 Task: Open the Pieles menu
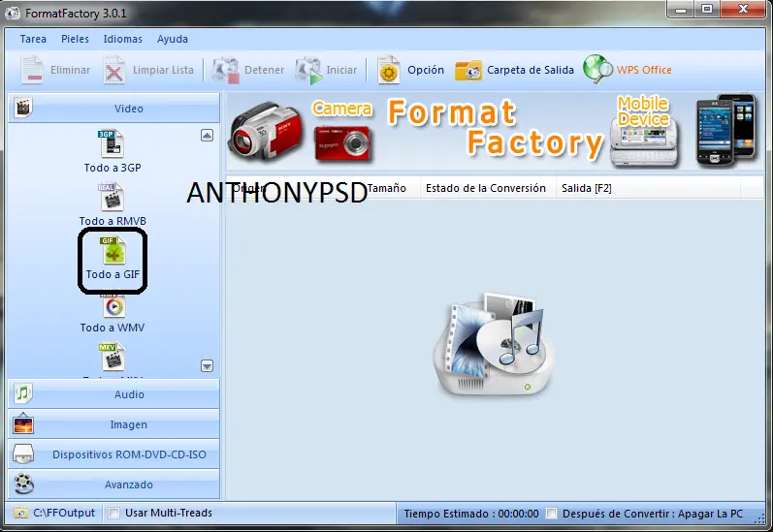[x=75, y=39]
